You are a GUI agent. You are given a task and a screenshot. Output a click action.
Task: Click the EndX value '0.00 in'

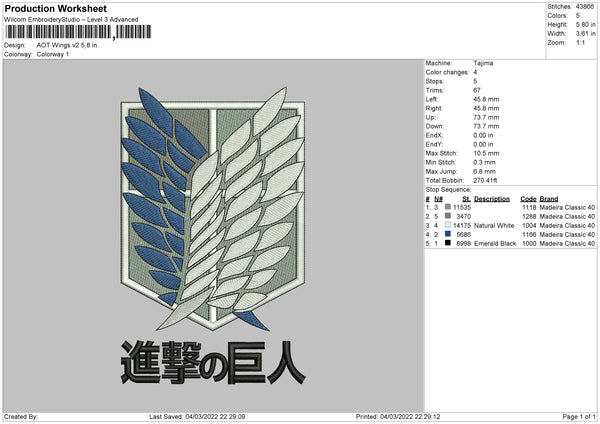click(483, 135)
